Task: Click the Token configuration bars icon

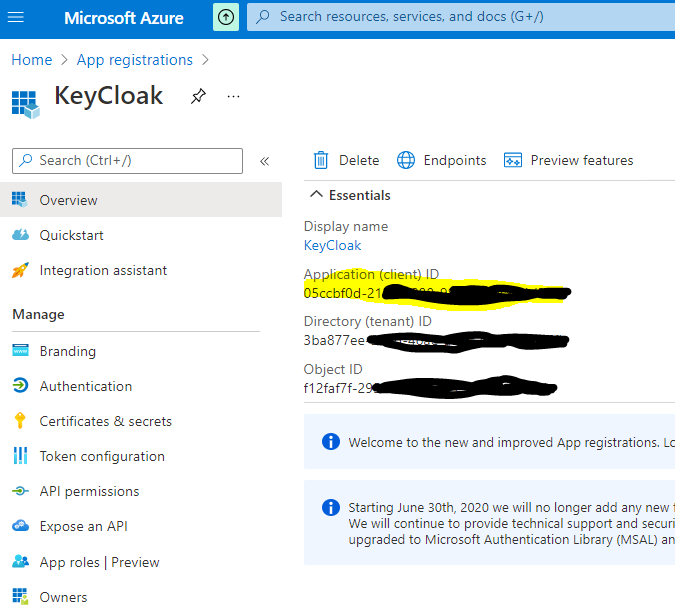Action: coord(20,455)
